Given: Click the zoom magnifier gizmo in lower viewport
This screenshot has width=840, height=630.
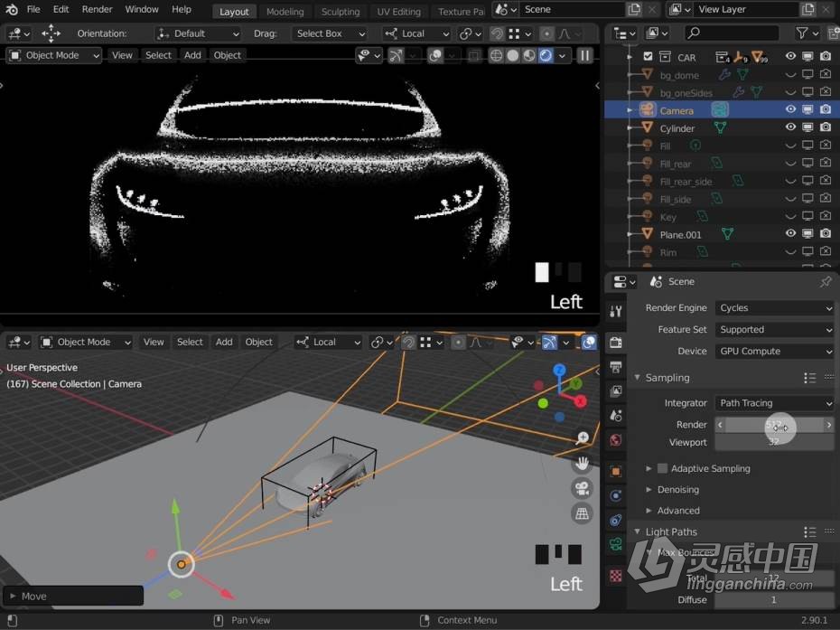Looking at the screenshot, I should (x=583, y=438).
